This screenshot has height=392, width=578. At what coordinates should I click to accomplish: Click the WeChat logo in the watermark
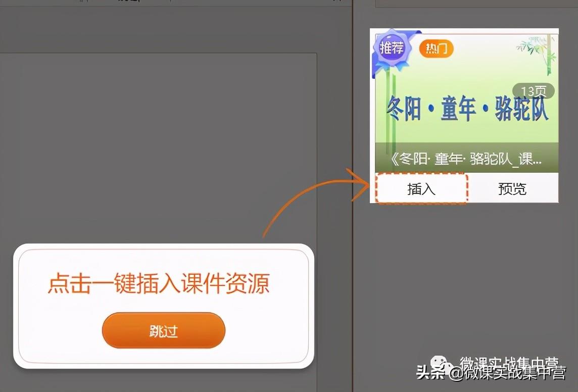[442, 364]
